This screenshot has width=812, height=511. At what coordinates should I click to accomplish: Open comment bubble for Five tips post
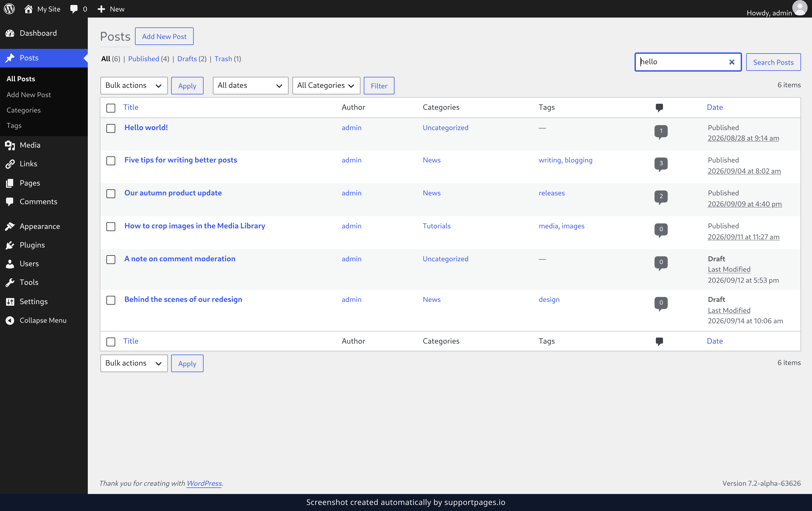pyautogui.click(x=661, y=164)
